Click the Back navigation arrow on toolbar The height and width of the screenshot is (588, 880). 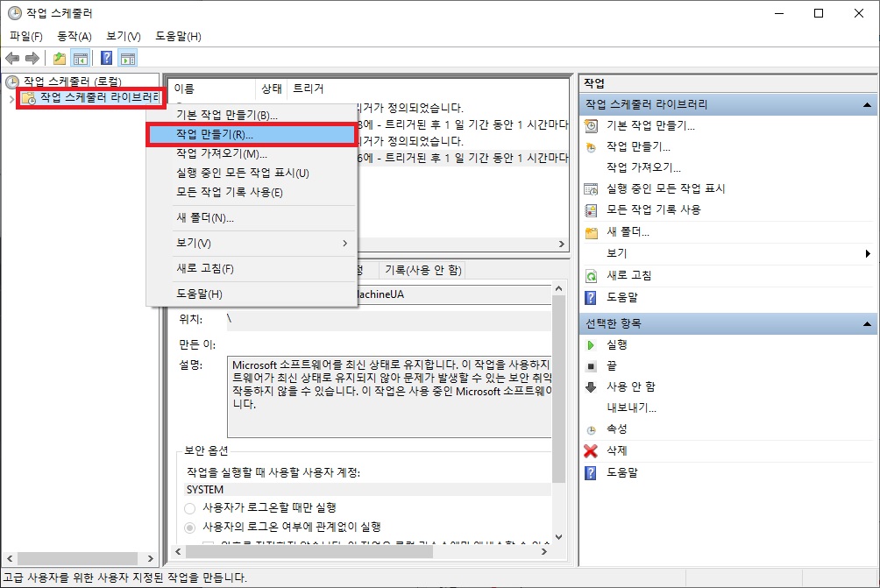12,58
